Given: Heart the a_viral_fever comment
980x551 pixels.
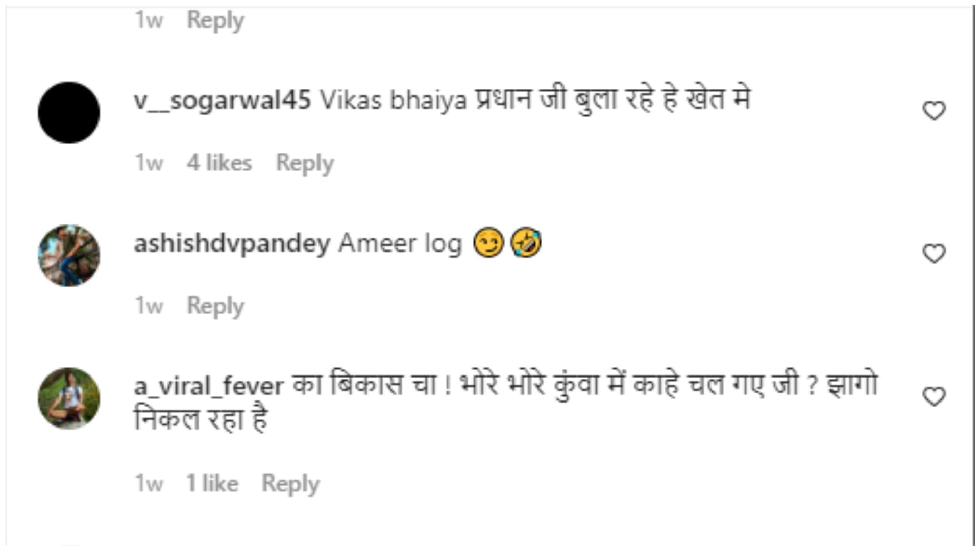Looking at the screenshot, I should 934,396.
